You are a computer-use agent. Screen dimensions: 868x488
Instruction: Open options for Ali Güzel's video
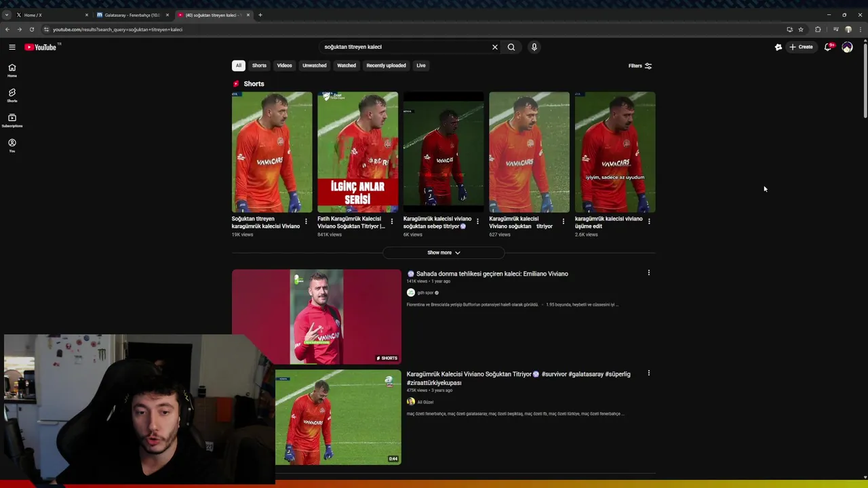pyautogui.click(x=649, y=373)
